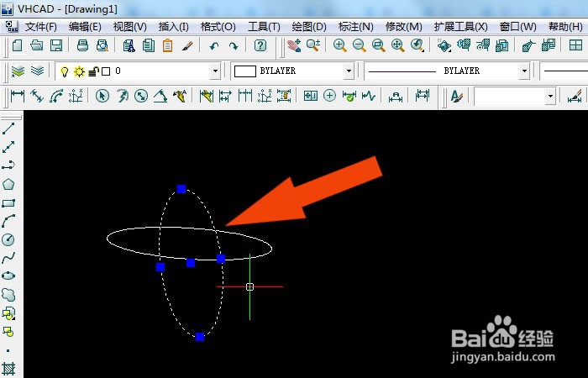
Task: Toggle the layer lock padlock icon
Action: coord(93,71)
